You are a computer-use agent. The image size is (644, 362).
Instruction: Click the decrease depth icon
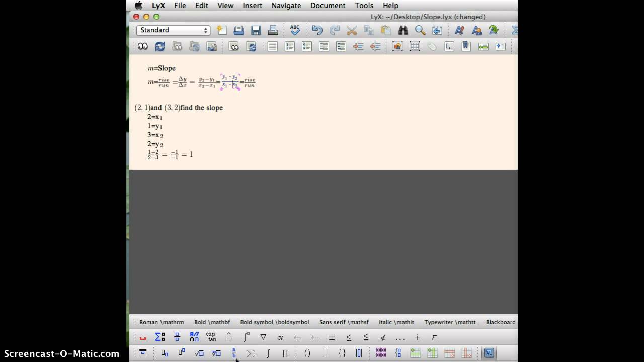click(375, 46)
